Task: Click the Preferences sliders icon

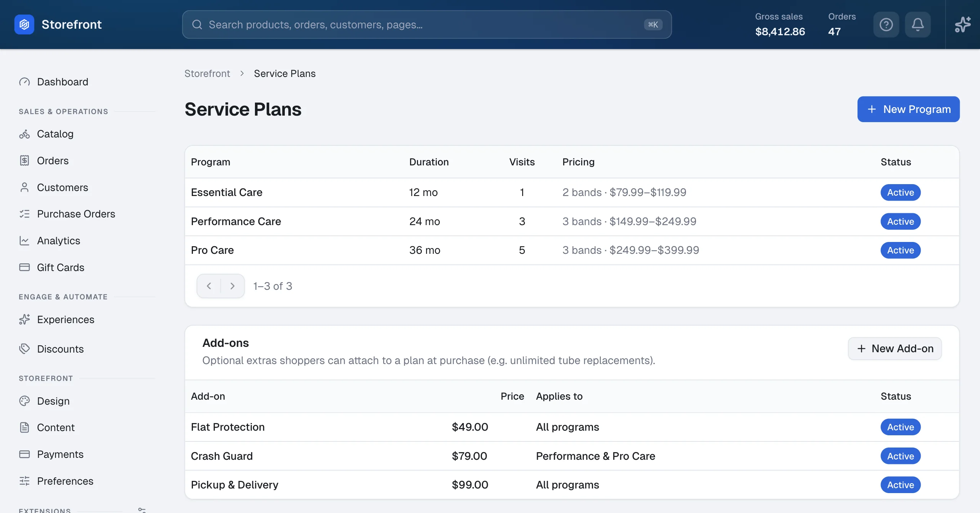Action: click(24, 481)
